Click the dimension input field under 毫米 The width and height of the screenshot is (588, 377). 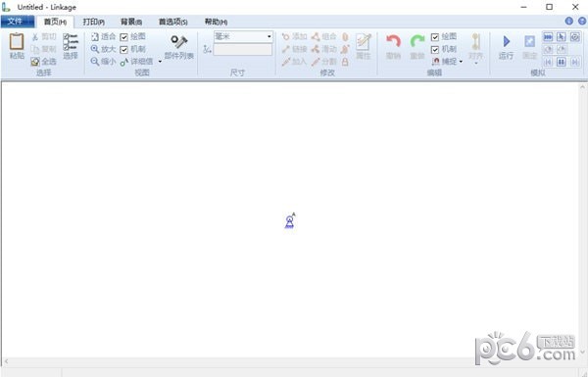(243, 50)
